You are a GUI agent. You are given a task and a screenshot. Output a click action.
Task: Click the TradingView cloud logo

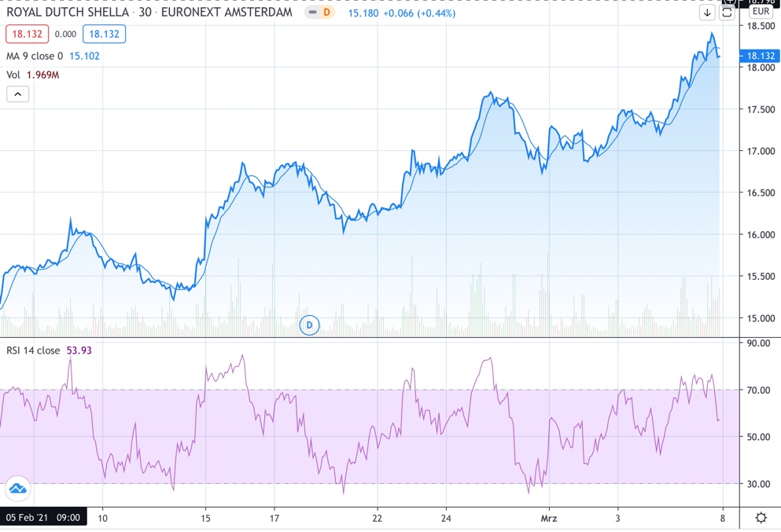click(18, 488)
